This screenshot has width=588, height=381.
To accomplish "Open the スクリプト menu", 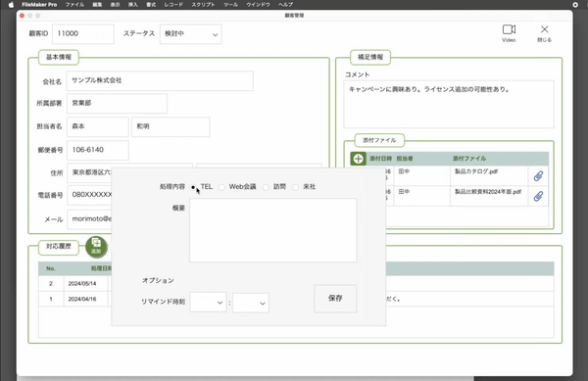I will [203, 5].
